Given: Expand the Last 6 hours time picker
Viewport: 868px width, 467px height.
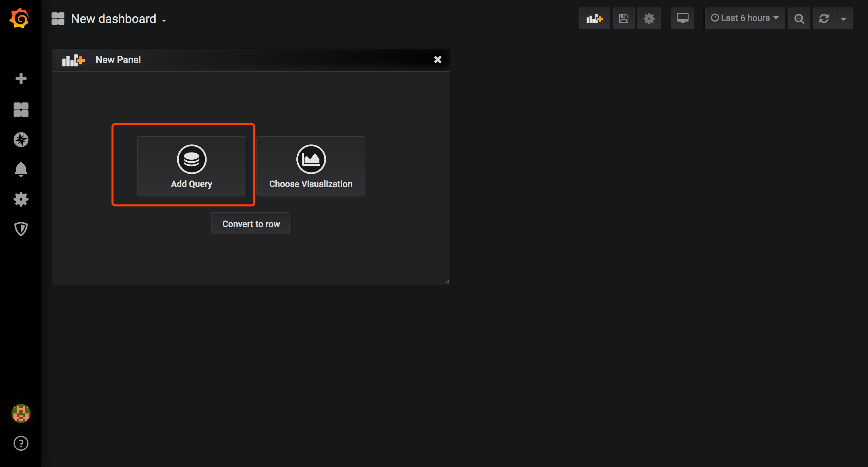Looking at the screenshot, I should tap(745, 18).
